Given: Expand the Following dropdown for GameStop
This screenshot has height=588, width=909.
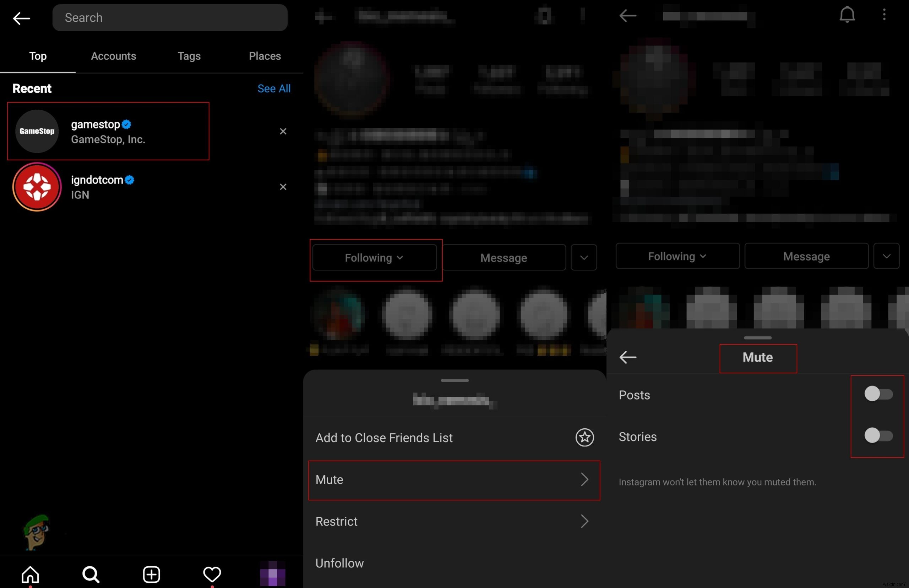Looking at the screenshot, I should [373, 258].
